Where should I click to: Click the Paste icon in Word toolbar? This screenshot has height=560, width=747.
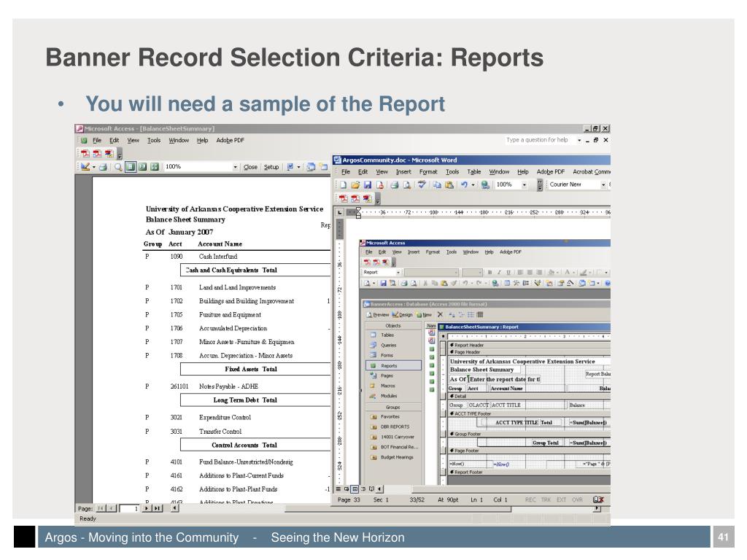pyautogui.click(x=449, y=184)
